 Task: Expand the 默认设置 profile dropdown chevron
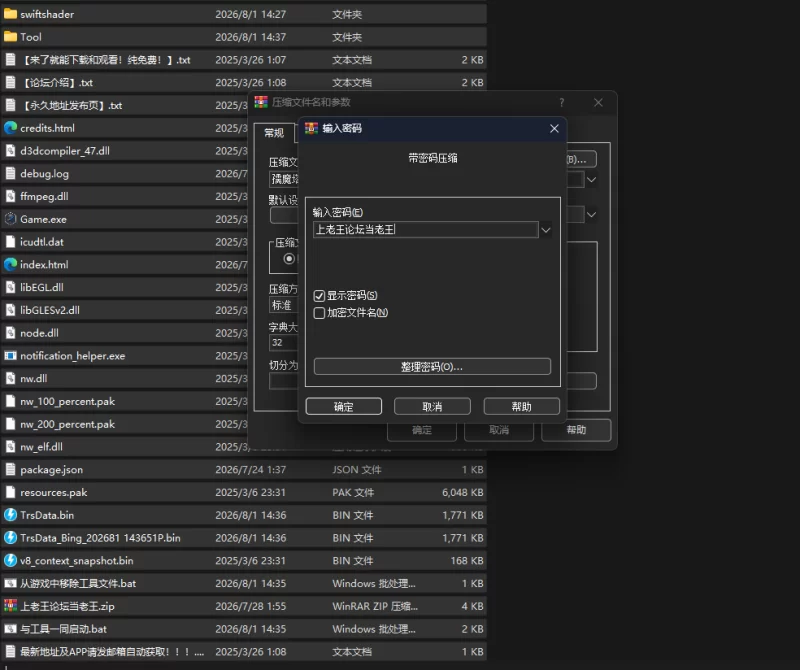[x=591, y=214]
